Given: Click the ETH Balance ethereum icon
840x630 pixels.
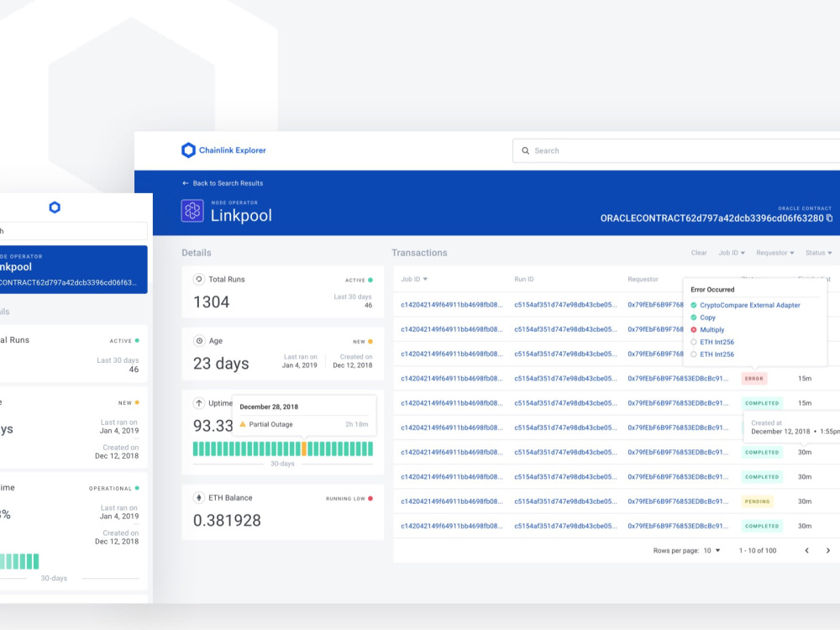Looking at the screenshot, I should (199, 497).
